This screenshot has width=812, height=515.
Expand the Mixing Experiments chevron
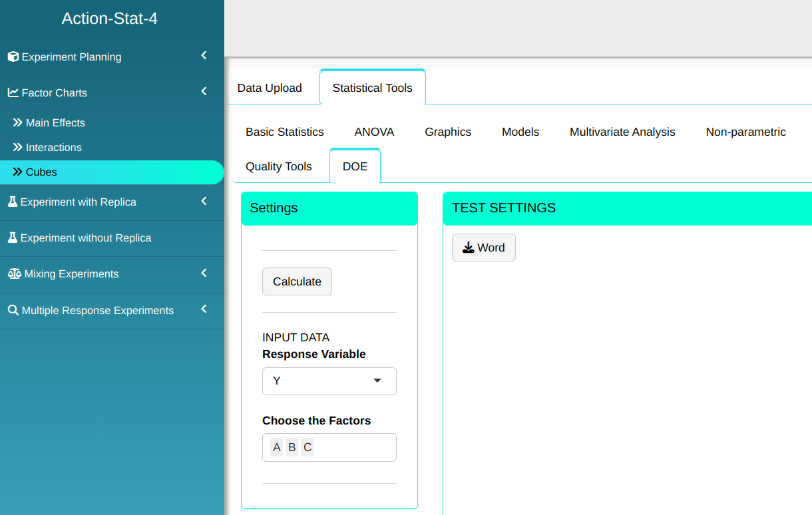pos(204,273)
